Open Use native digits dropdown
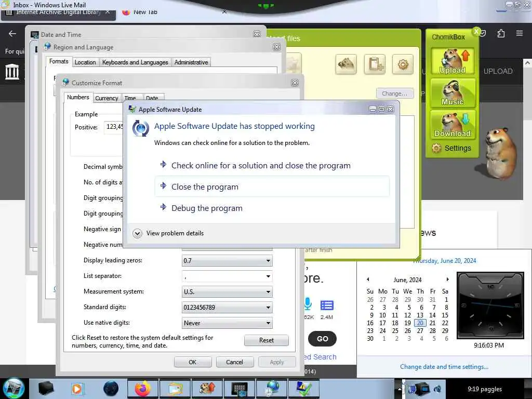Viewport: 532px width, 399px height. (227, 323)
